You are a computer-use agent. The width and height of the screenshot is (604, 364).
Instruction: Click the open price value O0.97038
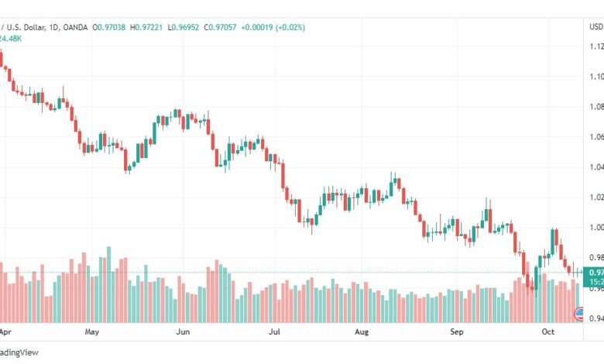(108, 27)
